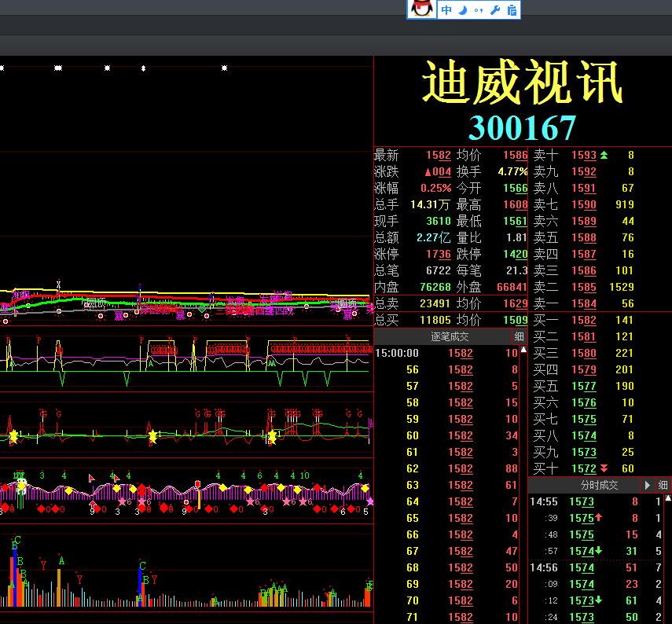Click the 卖二 volume 1529
The height and width of the screenshot is (624, 672).
click(x=622, y=287)
